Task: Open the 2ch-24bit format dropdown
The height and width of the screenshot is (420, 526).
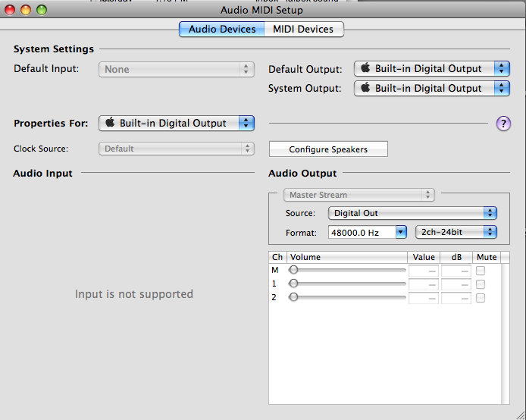Action: point(456,232)
